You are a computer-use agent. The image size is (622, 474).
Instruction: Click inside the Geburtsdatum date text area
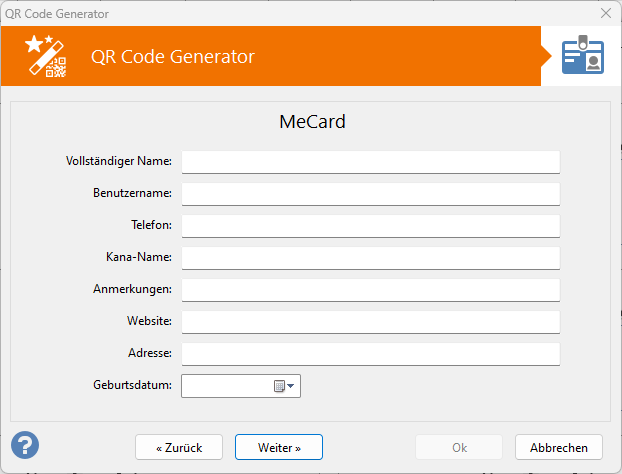(x=225, y=386)
